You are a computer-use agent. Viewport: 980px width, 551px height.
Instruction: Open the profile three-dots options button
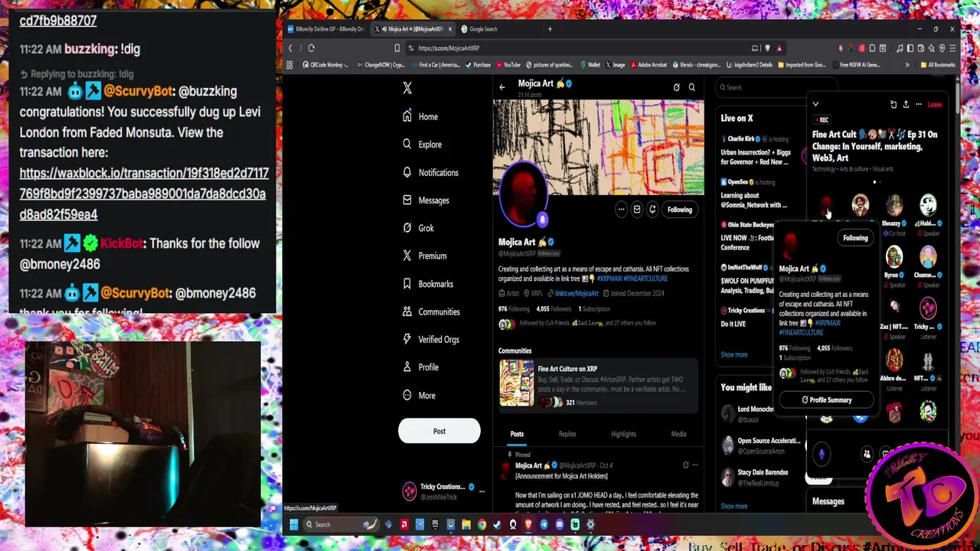click(x=621, y=210)
